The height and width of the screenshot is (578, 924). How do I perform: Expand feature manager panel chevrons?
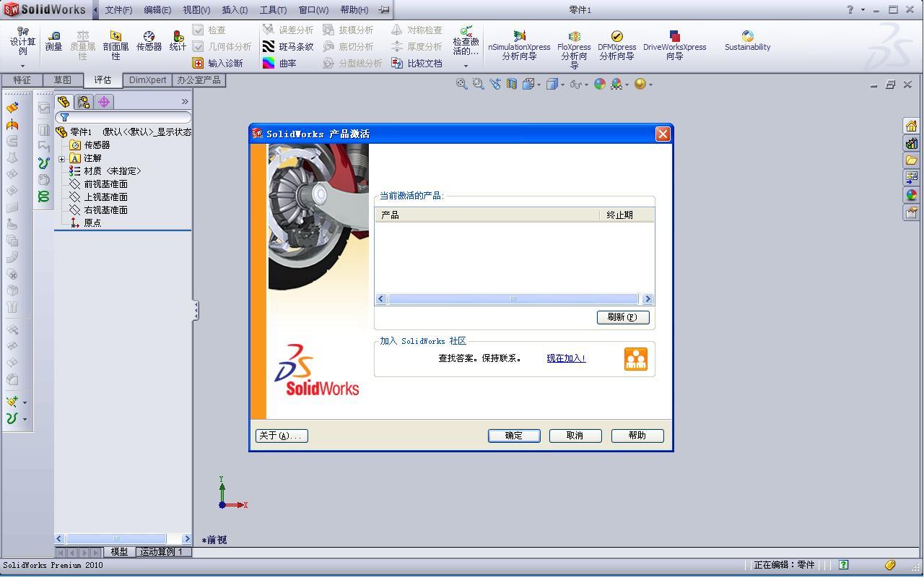(x=185, y=102)
